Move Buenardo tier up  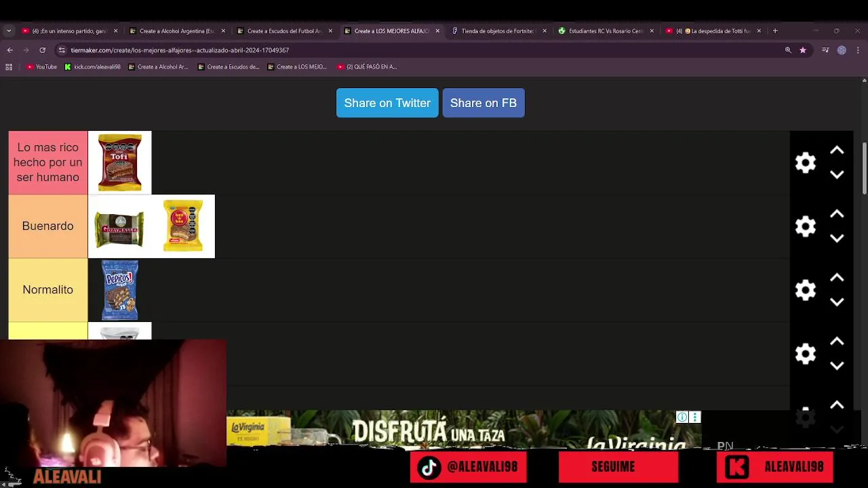837,214
